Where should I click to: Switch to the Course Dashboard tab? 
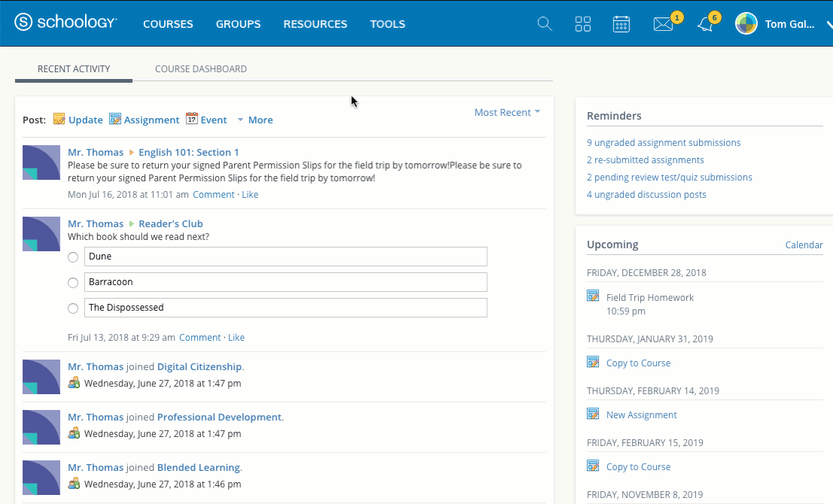pyautogui.click(x=201, y=68)
